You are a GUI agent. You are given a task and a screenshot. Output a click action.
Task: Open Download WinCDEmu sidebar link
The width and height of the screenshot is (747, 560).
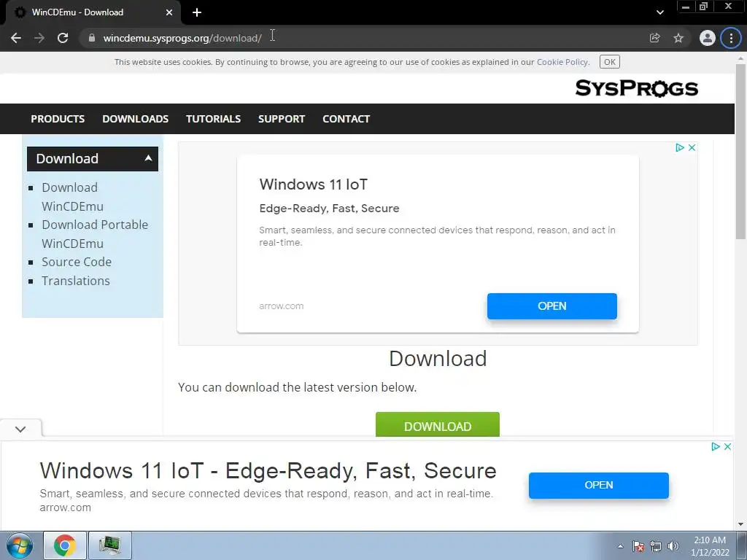tap(72, 197)
